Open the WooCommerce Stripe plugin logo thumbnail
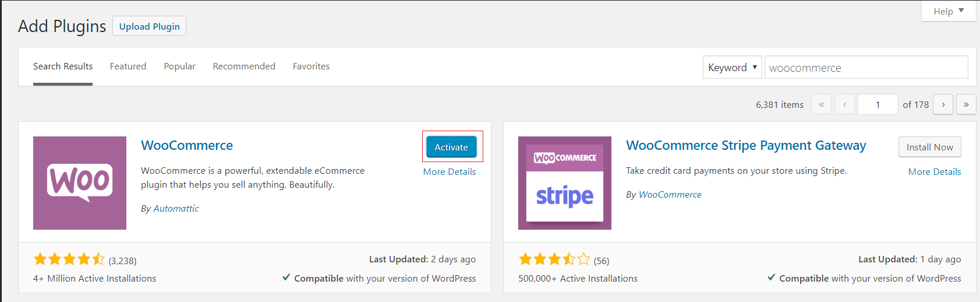The height and width of the screenshot is (302, 980). (565, 183)
